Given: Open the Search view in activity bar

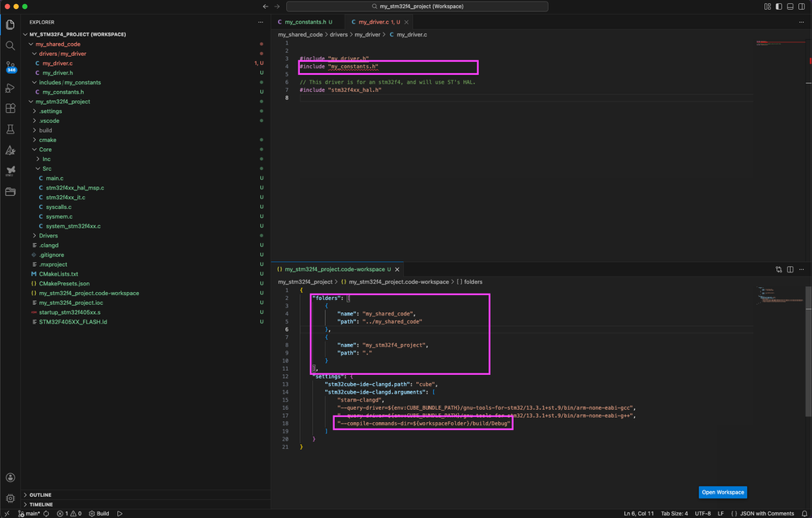Looking at the screenshot, I should coord(11,46).
